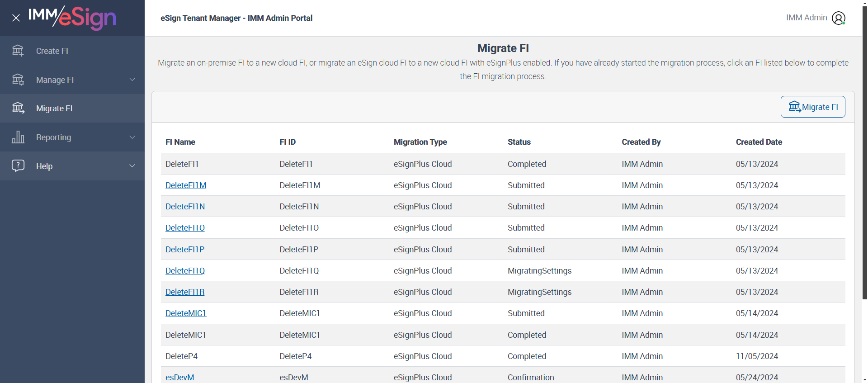Open the Reporting menu item

pyautogui.click(x=72, y=137)
